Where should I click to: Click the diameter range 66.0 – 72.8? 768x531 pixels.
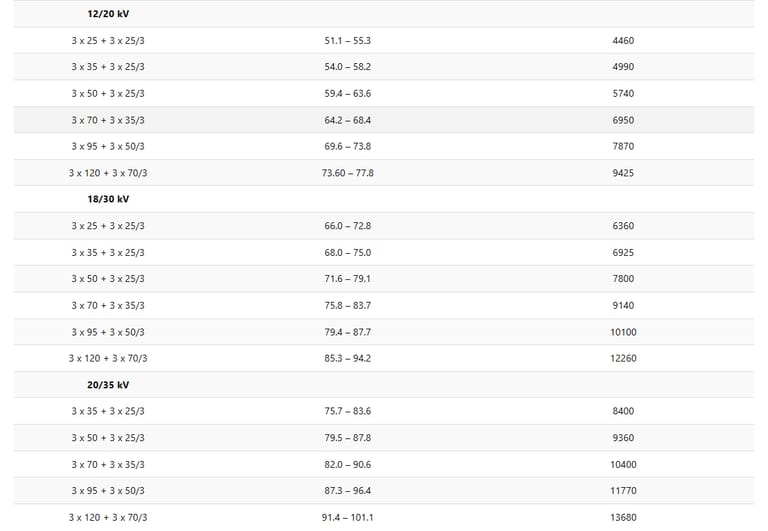[x=348, y=226]
